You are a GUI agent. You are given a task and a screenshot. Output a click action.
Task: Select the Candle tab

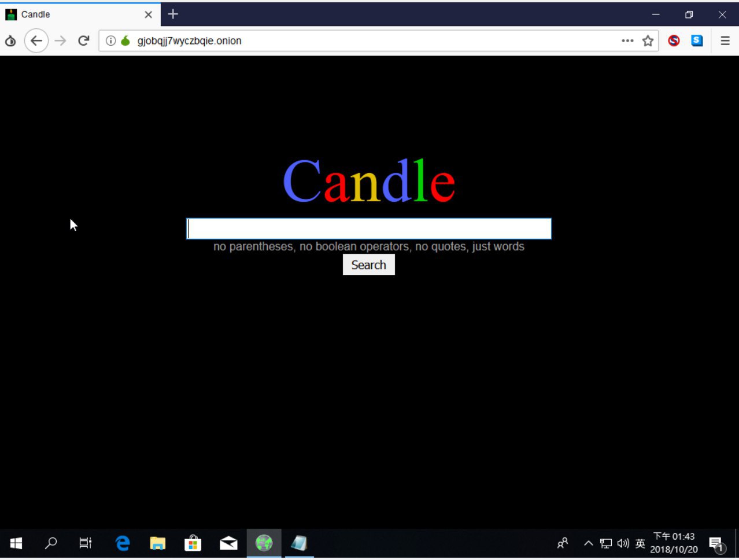(x=80, y=14)
